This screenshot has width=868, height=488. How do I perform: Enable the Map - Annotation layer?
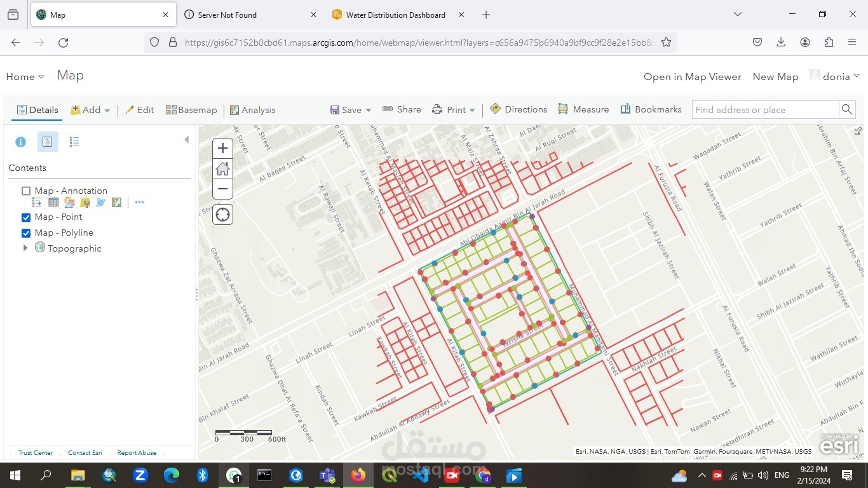(26, 191)
